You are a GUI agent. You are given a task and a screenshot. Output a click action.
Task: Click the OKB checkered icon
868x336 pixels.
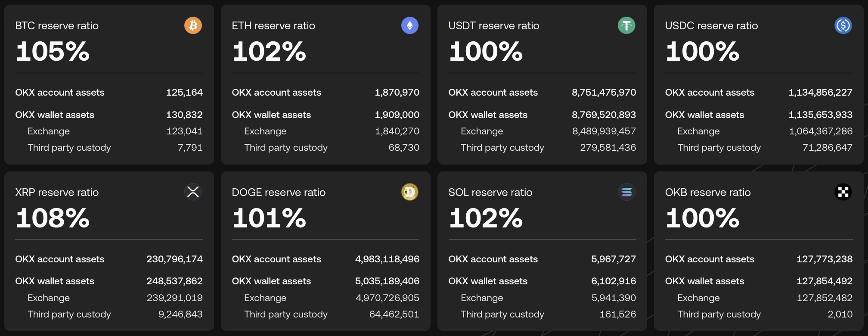click(843, 192)
